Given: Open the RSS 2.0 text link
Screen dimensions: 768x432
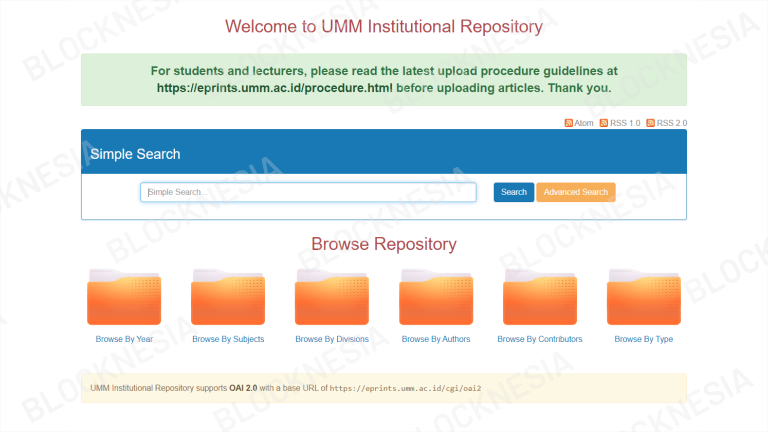Looking at the screenshot, I should pyautogui.click(x=672, y=123).
